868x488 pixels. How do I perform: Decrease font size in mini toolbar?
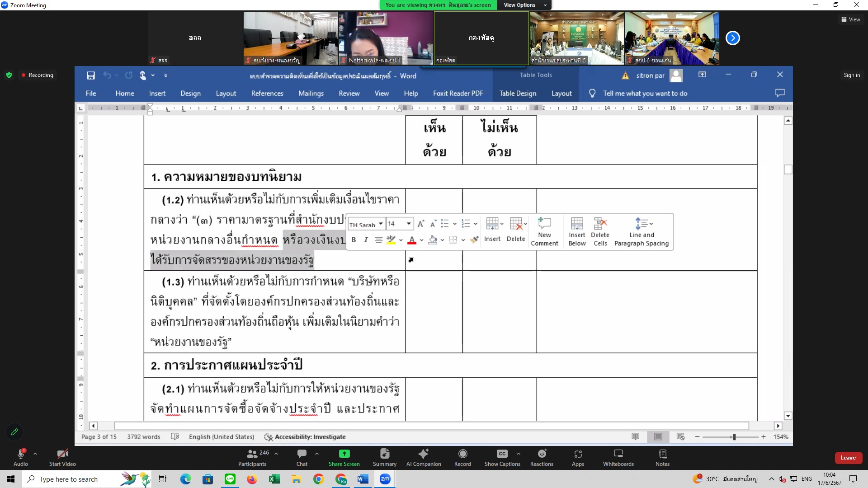click(433, 224)
